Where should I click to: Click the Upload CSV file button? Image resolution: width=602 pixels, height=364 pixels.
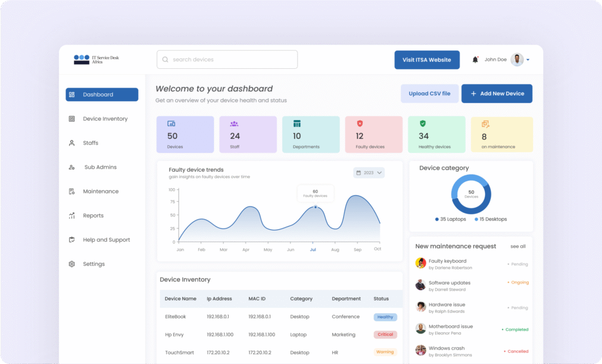(429, 93)
